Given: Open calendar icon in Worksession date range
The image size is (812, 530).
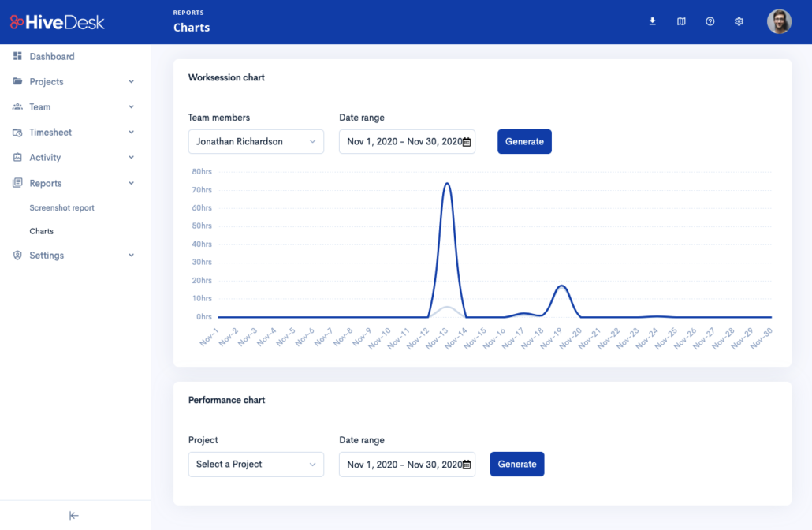Looking at the screenshot, I should 467,142.
